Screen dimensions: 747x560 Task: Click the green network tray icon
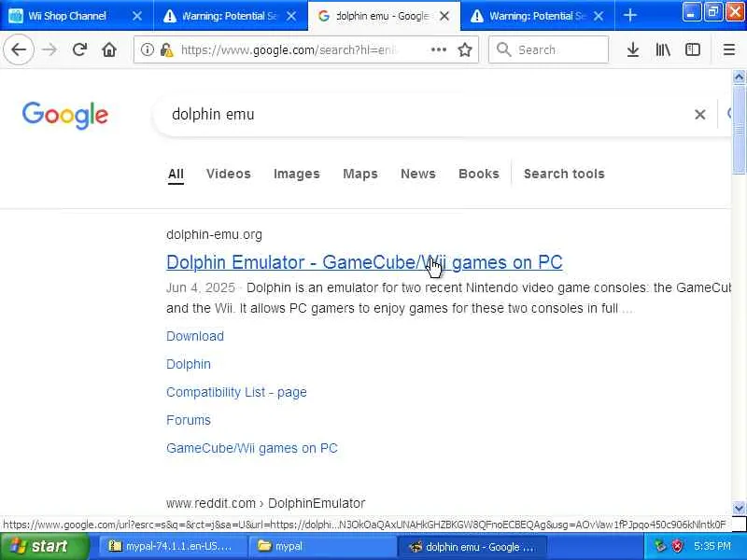(x=660, y=546)
